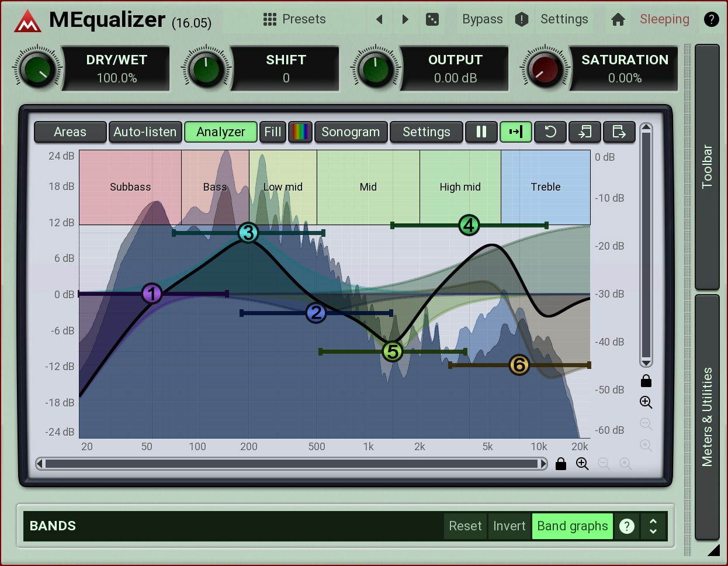
Task: Load the previous preset with left arrow
Action: [379, 19]
